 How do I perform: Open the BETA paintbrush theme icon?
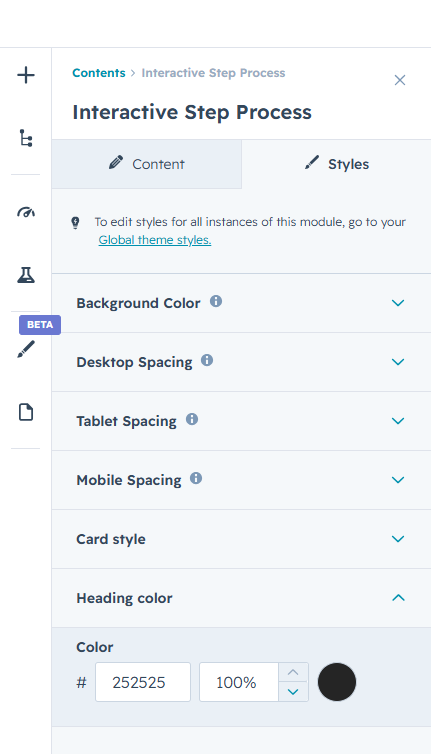pos(26,349)
